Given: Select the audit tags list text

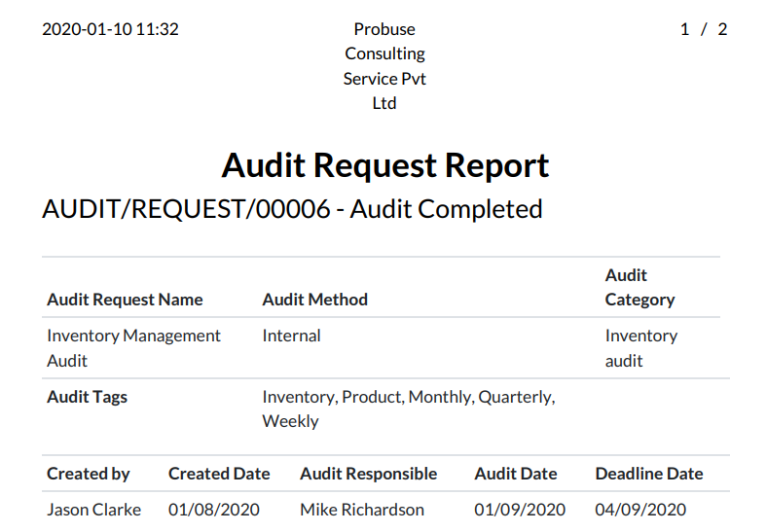Looking at the screenshot, I should point(409,408).
